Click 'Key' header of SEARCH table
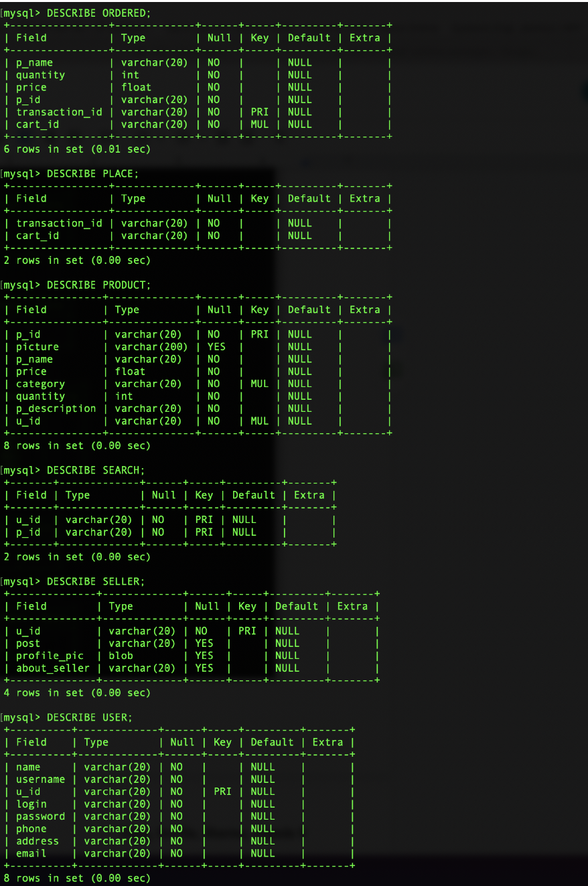Viewport: 588px width, 886px height. (x=204, y=495)
